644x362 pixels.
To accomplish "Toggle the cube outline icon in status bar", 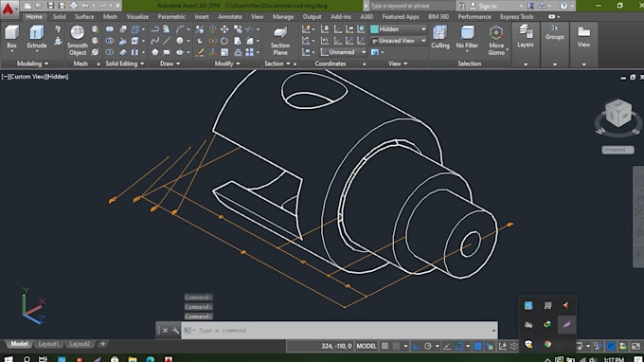I will (514, 347).
